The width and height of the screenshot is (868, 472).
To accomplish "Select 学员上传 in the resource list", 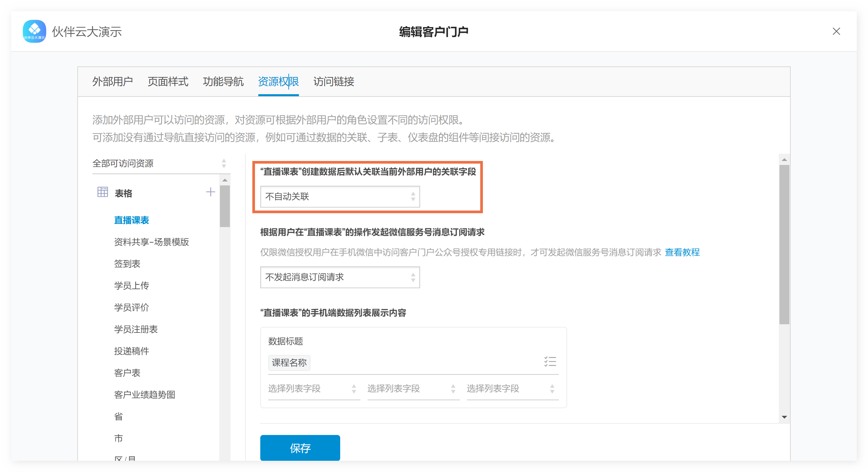I will pos(131,286).
